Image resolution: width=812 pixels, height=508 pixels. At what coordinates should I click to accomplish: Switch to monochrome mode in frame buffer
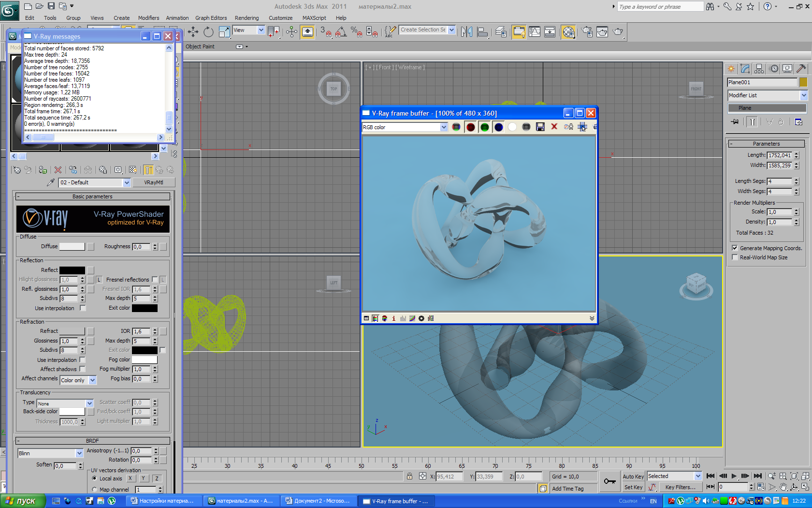coord(526,127)
